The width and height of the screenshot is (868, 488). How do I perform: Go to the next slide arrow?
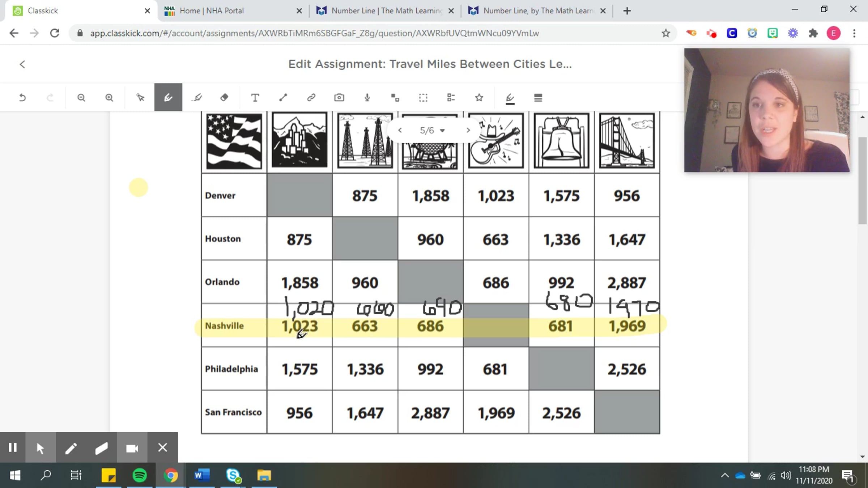tap(468, 130)
